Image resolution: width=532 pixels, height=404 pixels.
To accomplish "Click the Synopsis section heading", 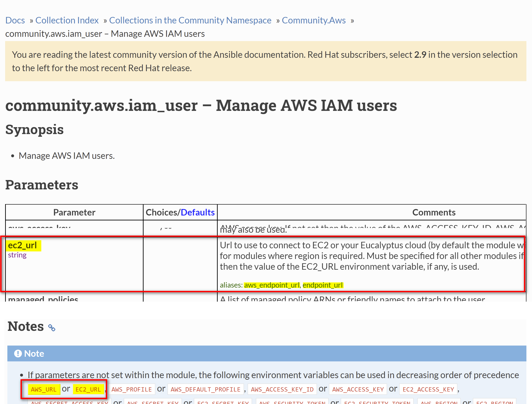I will (x=34, y=129).
